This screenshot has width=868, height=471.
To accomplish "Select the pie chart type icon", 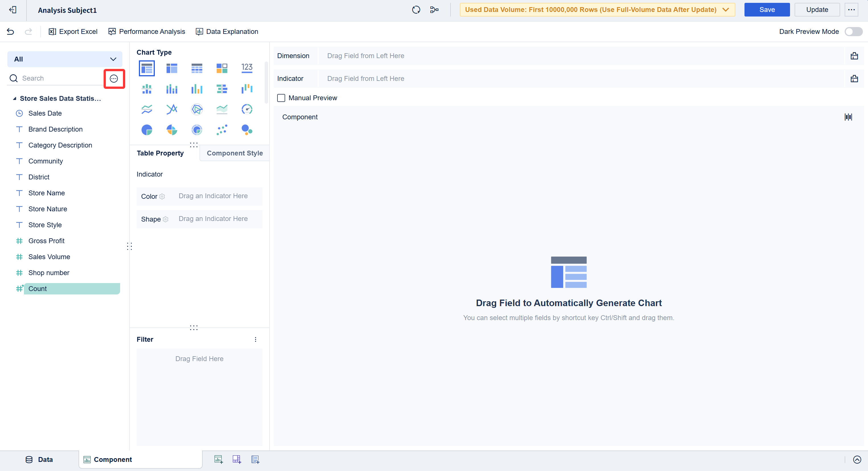I will click(x=147, y=130).
